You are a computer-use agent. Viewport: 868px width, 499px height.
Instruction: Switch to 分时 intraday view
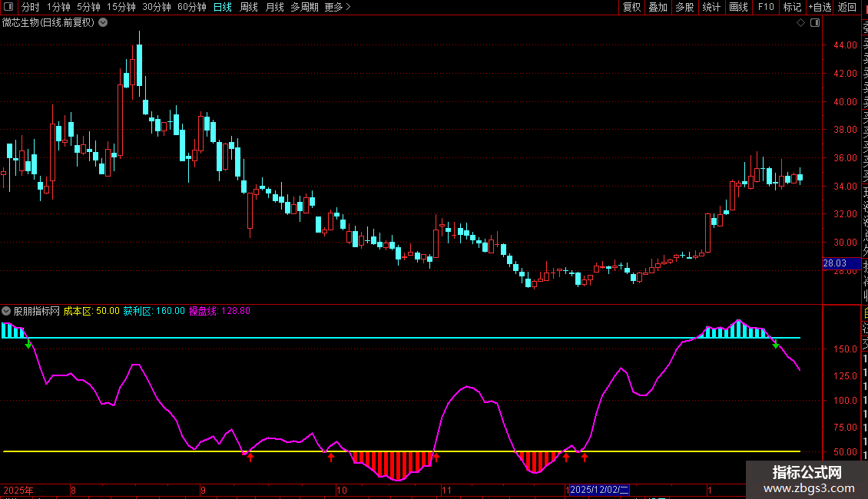[x=30, y=8]
